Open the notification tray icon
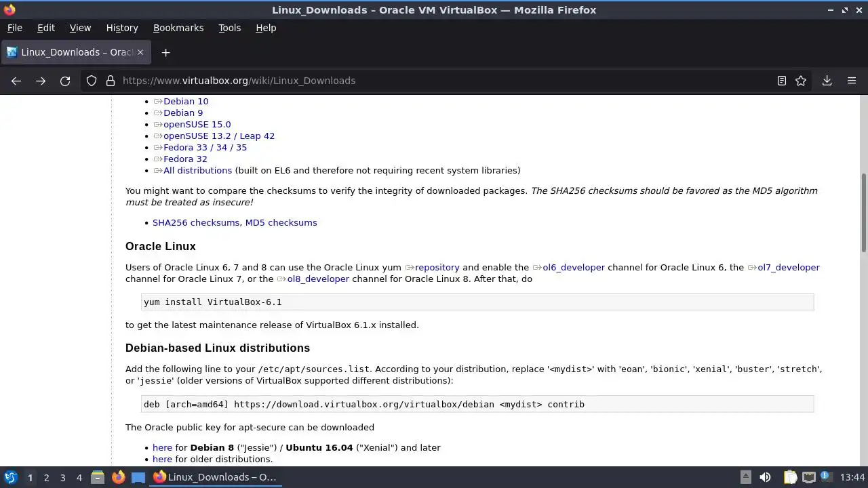The width and height of the screenshot is (868, 488). [x=826, y=477]
